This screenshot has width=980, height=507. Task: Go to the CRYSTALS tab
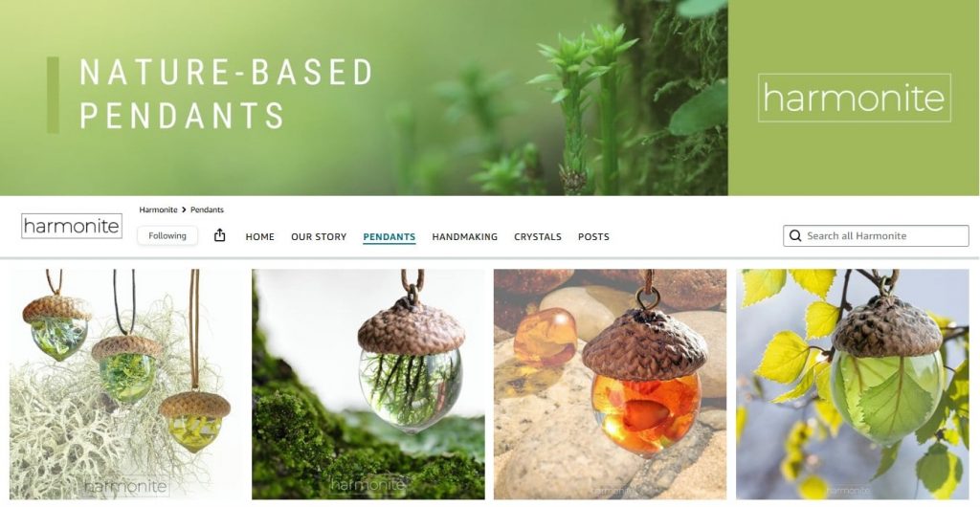pos(538,236)
